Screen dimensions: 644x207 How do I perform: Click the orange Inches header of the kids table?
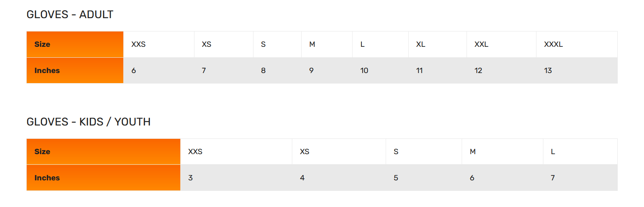[103, 178]
